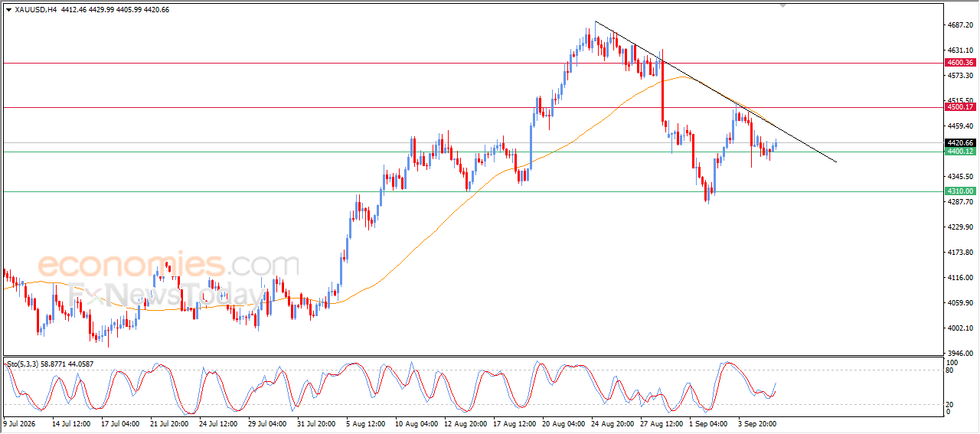Click the 24 Aug 20:00 time axis label
The height and width of the screenshot is (434, 980).
(615, 423)
